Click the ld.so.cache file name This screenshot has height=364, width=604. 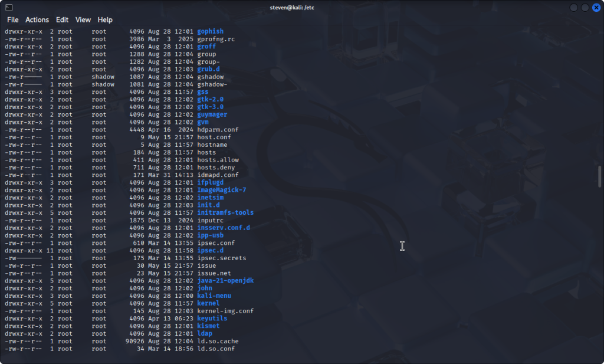click(x=218, y=341)
